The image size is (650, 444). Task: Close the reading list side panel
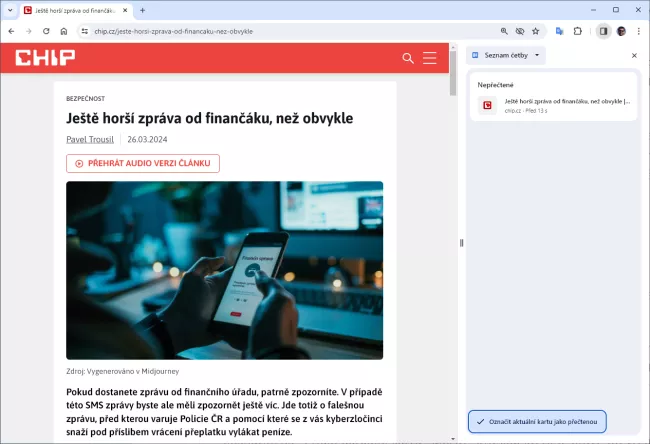(x=634, y=55)
